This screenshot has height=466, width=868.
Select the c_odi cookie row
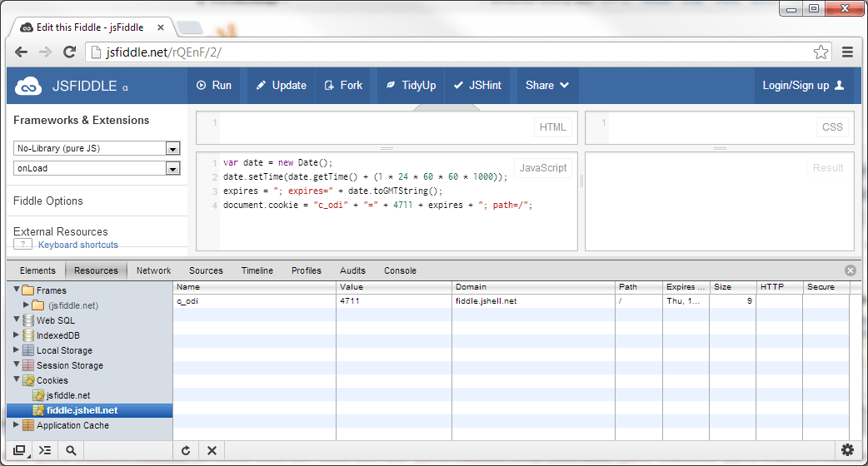[511, 301]
